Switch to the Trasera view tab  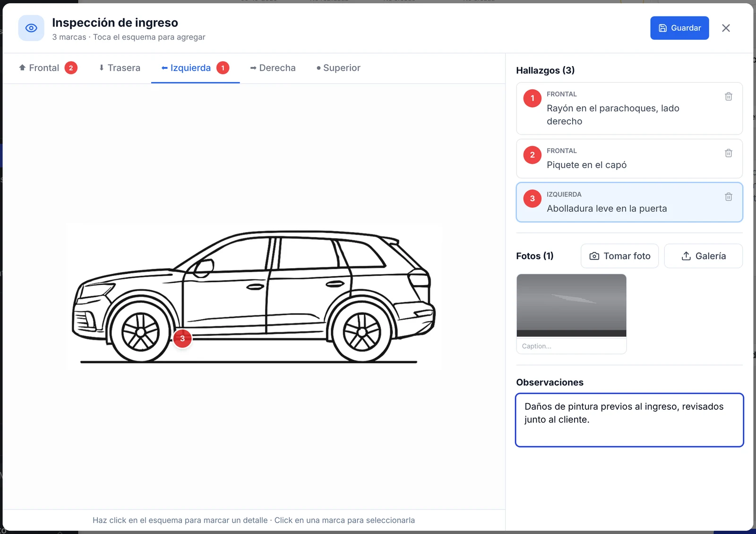click(120, 68)
